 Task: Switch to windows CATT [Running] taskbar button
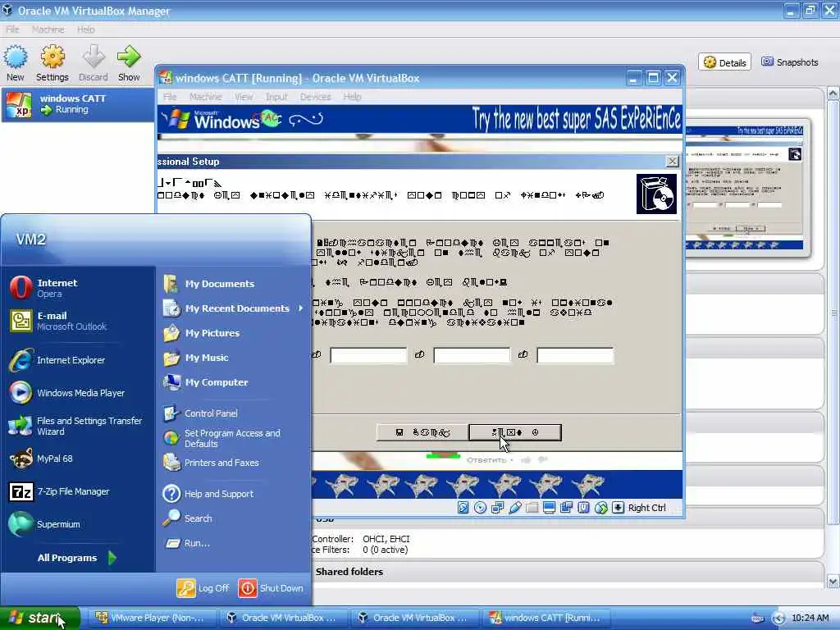tap(546, 618)
